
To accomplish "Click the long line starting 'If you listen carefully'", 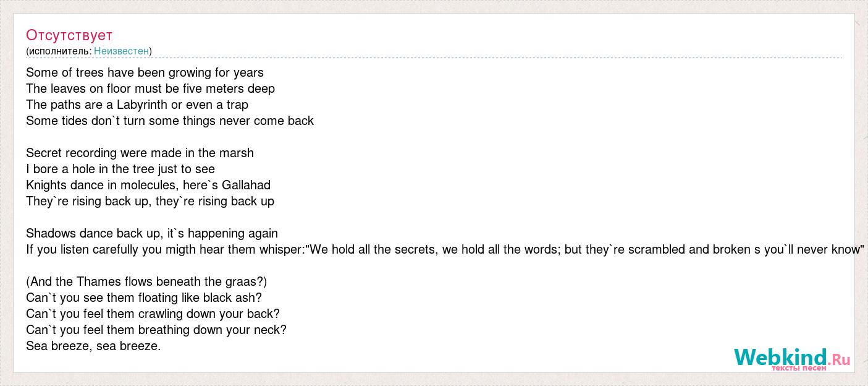I will (445, 249).
